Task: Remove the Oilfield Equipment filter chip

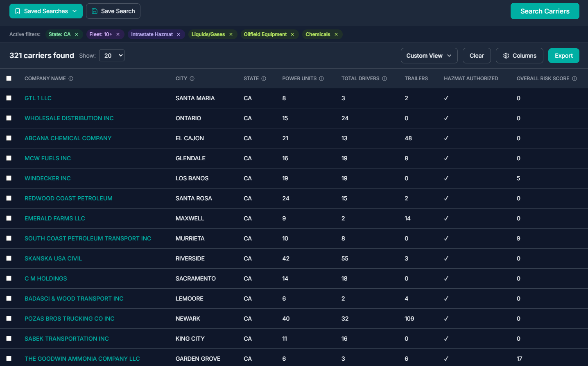Action: pyautogui.click(x=292, y=34)
